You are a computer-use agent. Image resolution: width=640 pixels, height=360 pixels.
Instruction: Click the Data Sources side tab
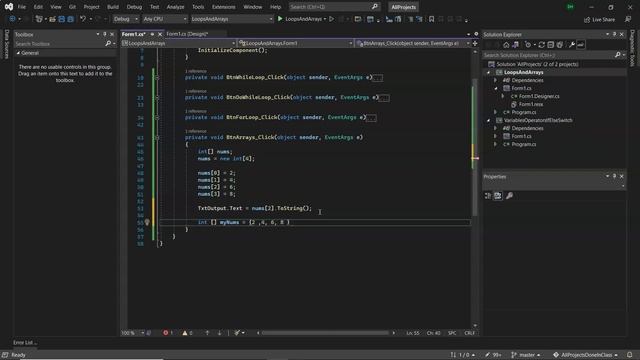(x=6, y=44)
